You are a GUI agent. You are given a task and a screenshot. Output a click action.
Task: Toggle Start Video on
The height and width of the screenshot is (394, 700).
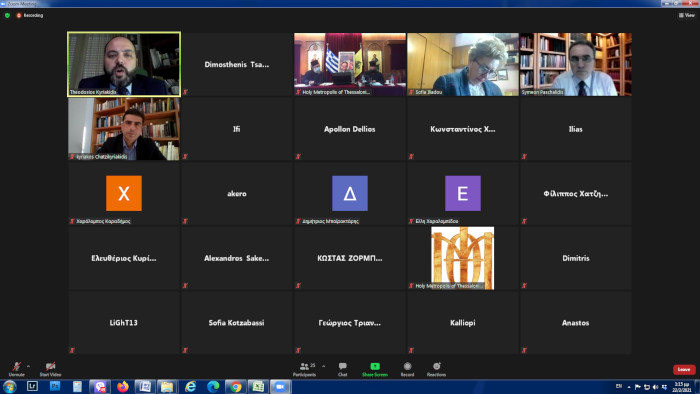point(50,369)
